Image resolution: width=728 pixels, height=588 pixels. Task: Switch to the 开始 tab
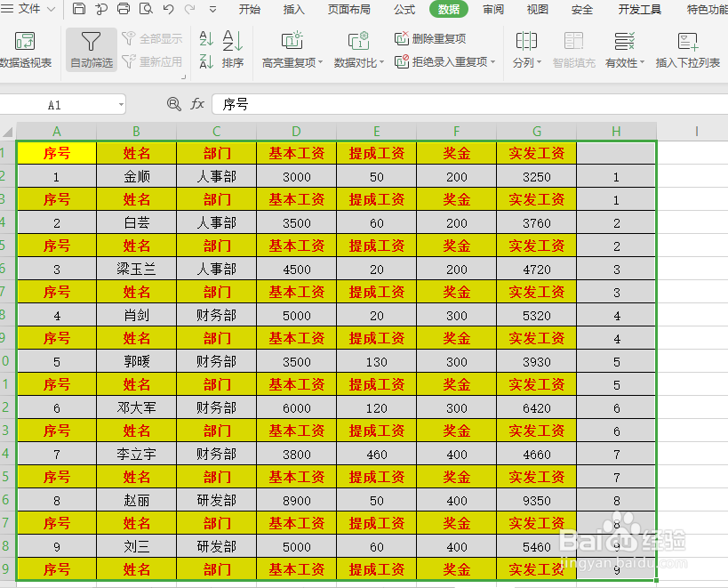click(249, 9)
